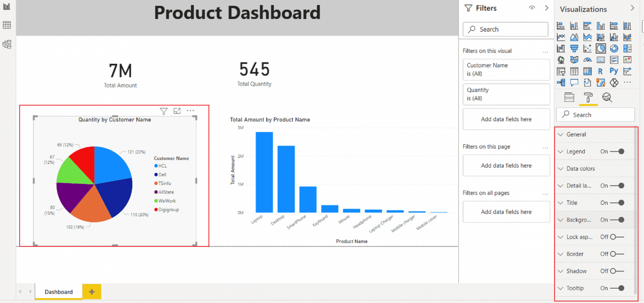
Task: Choose the Python visual icon
Action: point(614,71)
